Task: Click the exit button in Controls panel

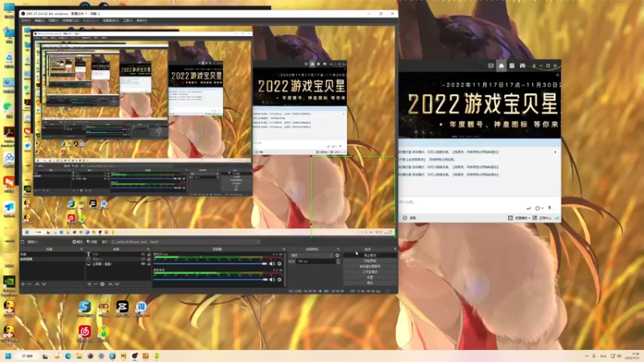Action: pyautogui.click(x=370, y=283)
